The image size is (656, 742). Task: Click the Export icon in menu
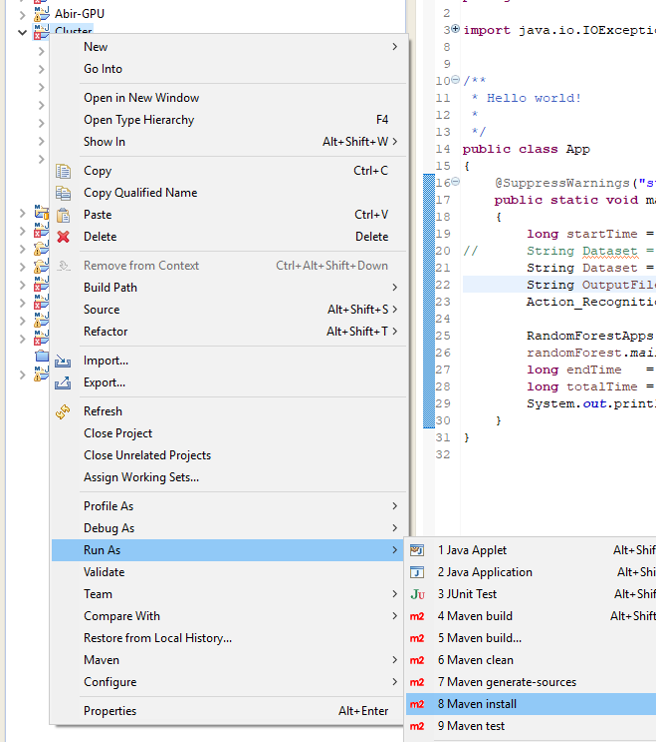pos(64,383)
